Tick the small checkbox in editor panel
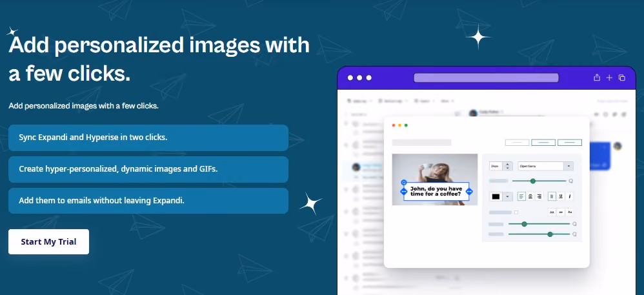This screenshot has height=295, width=644. coord(516,212)
